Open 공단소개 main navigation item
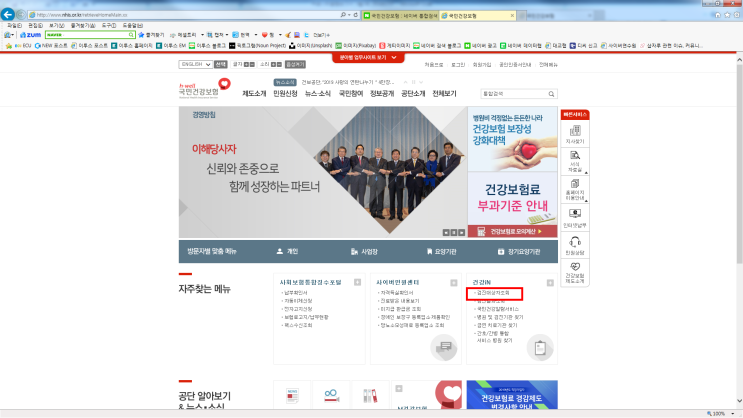This screenshot has height=418, width=743. click(413, 94)
